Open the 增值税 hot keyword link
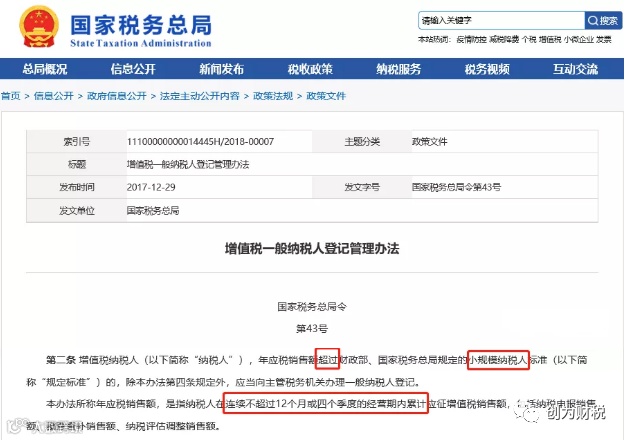Screen dimensions: 625x440 click(x=550, y=39)
